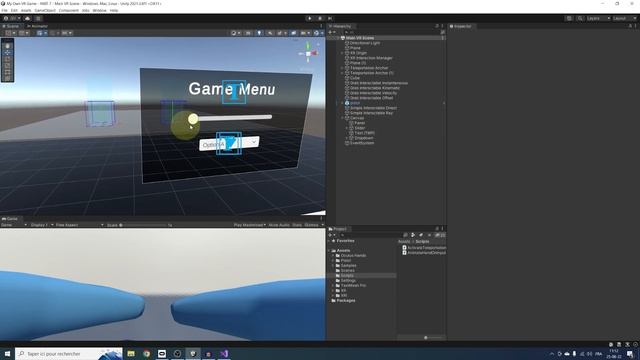Collapse the Canvas object in the Hierarchy

coord(342,118)
